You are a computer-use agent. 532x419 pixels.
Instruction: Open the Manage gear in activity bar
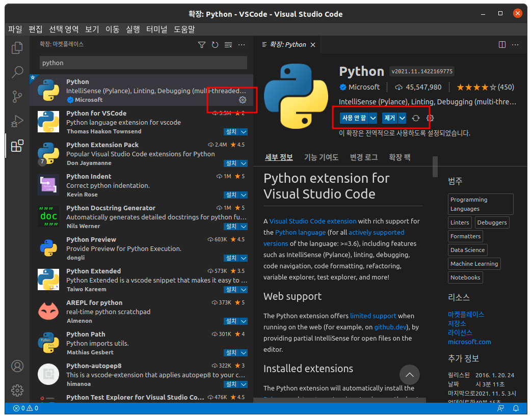click(x=17, y=390)
